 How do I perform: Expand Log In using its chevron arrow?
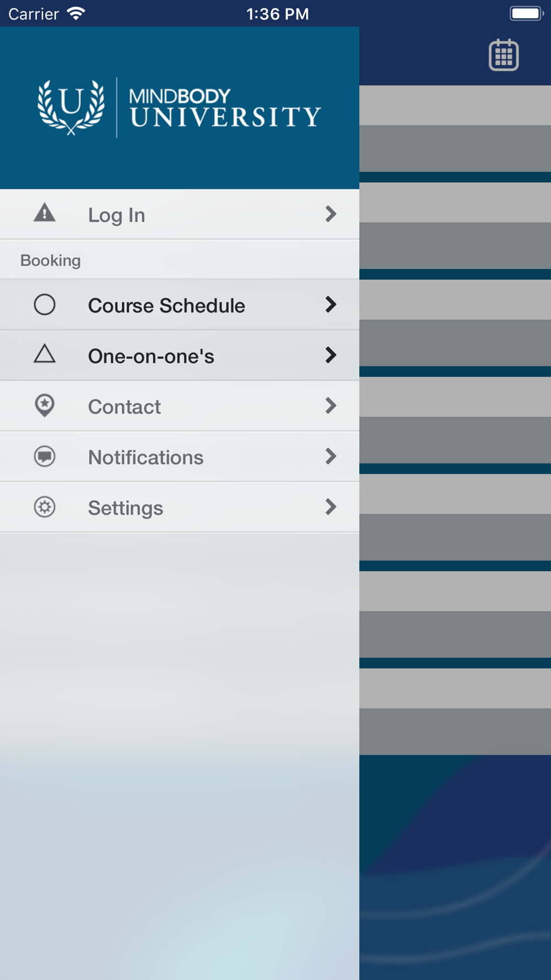(x=331, y=214)
